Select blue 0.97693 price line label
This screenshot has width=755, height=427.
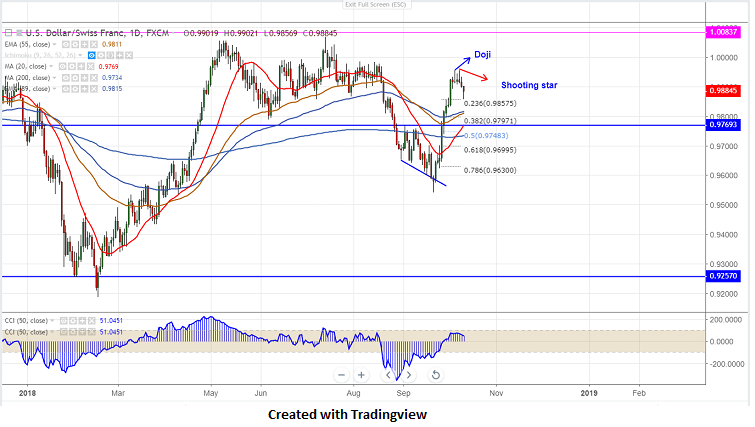723,125
